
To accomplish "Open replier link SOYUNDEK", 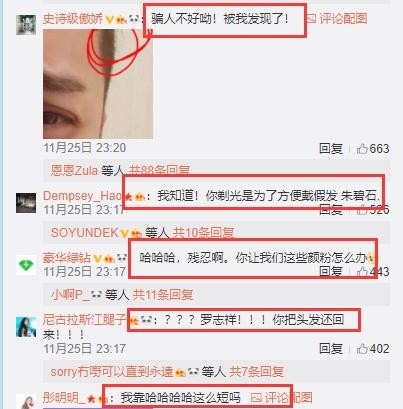I will click(x=85, y=233).
